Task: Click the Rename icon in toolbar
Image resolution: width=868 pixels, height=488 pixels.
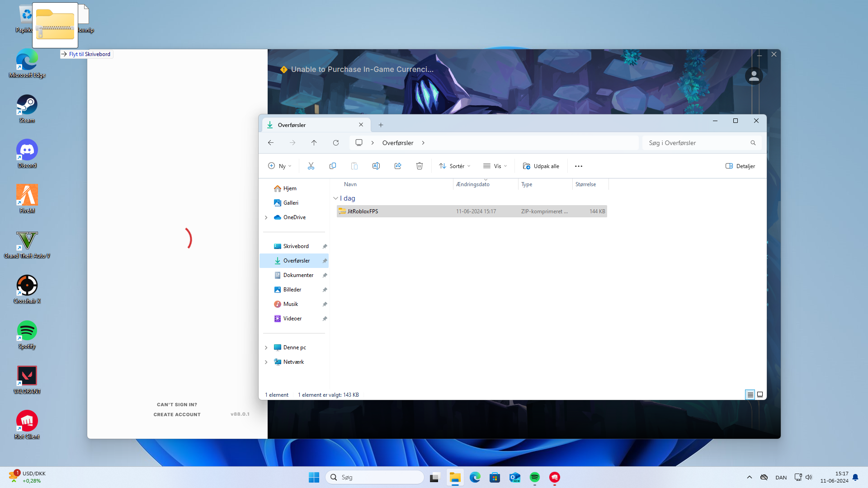Action: tap(376, 166)
